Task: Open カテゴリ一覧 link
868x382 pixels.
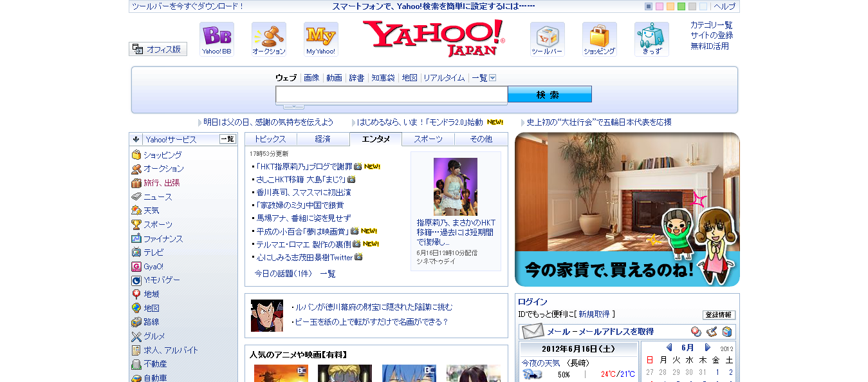Action: tap(712, 25)
